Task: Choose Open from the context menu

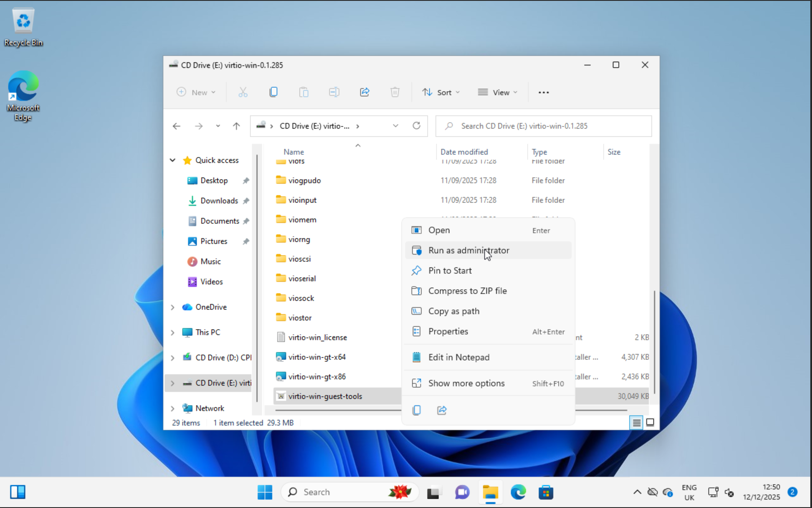Action: (x=488, y=230)
